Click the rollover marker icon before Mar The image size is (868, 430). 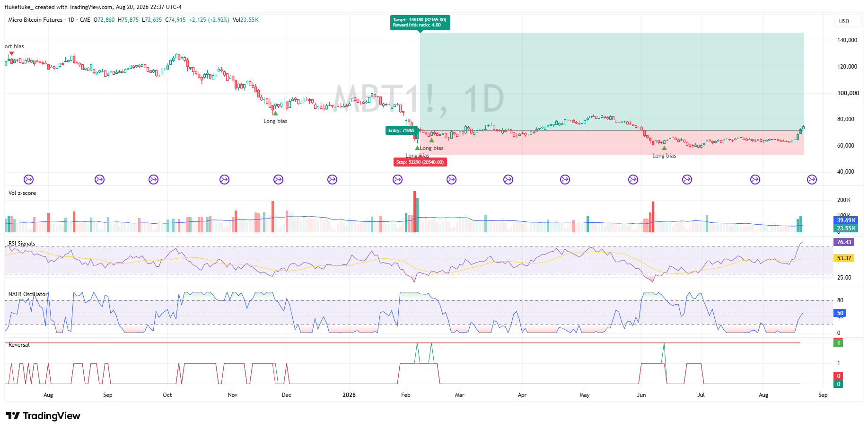451,179
